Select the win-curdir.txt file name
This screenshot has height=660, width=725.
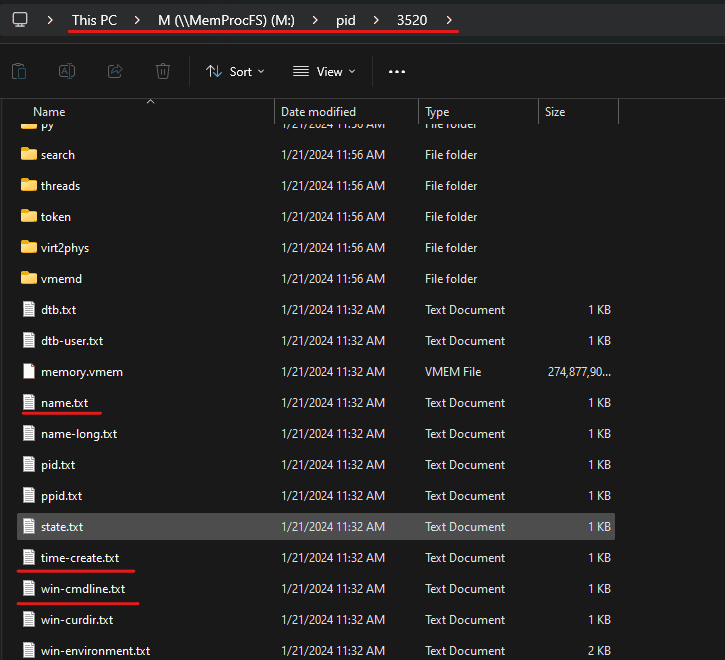click(77, 620)
